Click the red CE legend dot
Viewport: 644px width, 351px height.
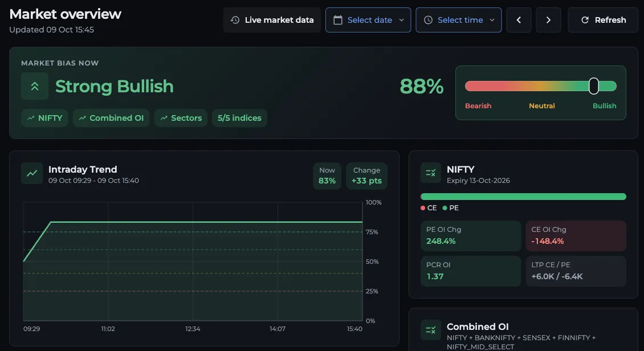[x=423, y=208]
